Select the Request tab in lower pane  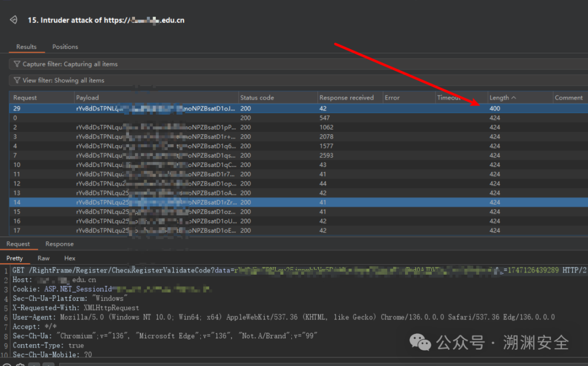[18, 244]
